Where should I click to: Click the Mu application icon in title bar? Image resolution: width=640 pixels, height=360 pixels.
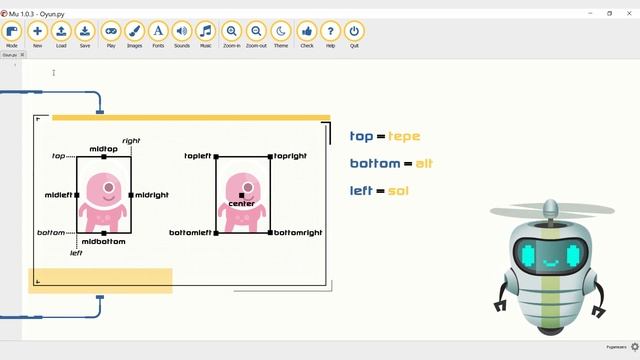tap(4, 13)
